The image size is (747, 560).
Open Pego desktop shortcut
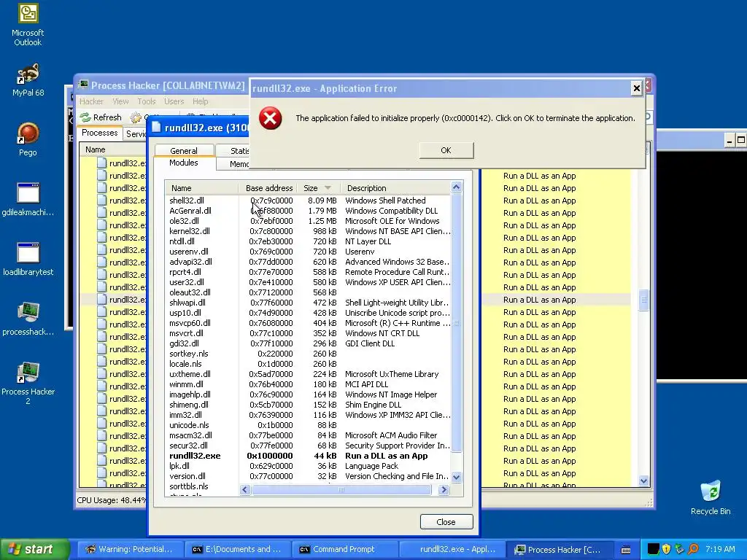point(28,139)
